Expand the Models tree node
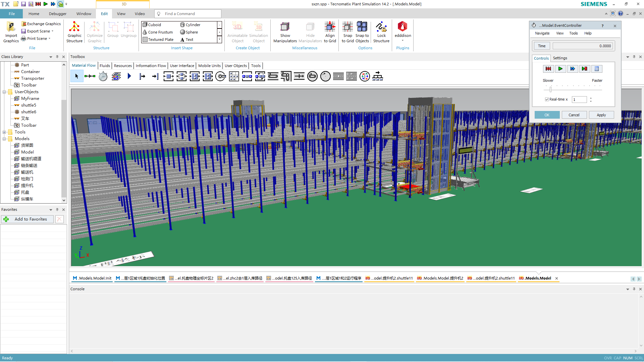 (4, 138)
